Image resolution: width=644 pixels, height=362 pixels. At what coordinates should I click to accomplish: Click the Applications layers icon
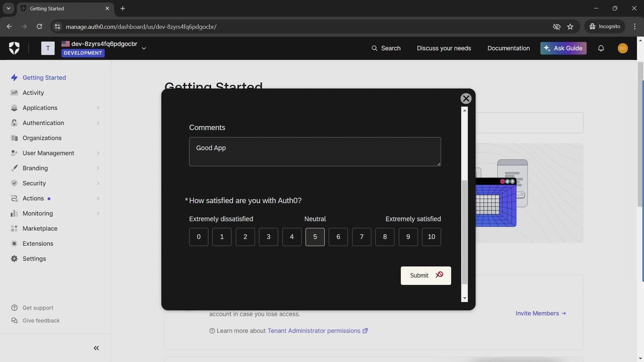tap(14, 108)
